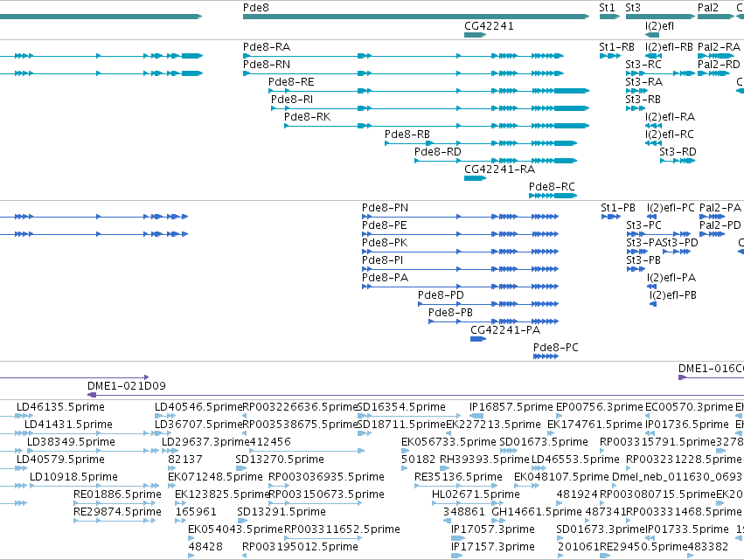
Task: Click the St3-RA transcript label
Action: click(x=643, y=82)
